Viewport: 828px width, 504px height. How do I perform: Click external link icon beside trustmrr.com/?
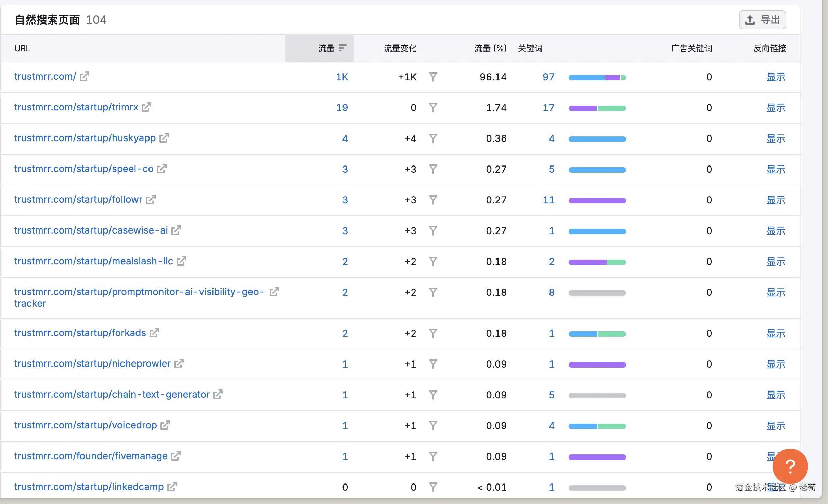point(84,76)
